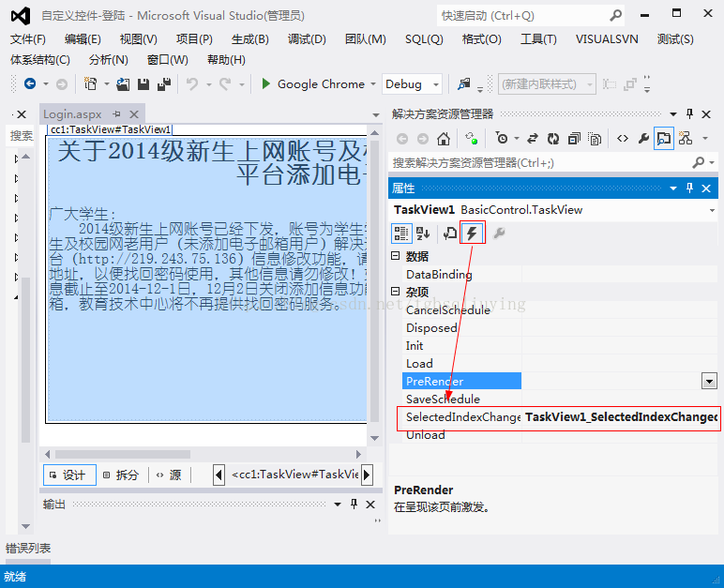Click the Undo toolbar icon

tap(192, 84)
